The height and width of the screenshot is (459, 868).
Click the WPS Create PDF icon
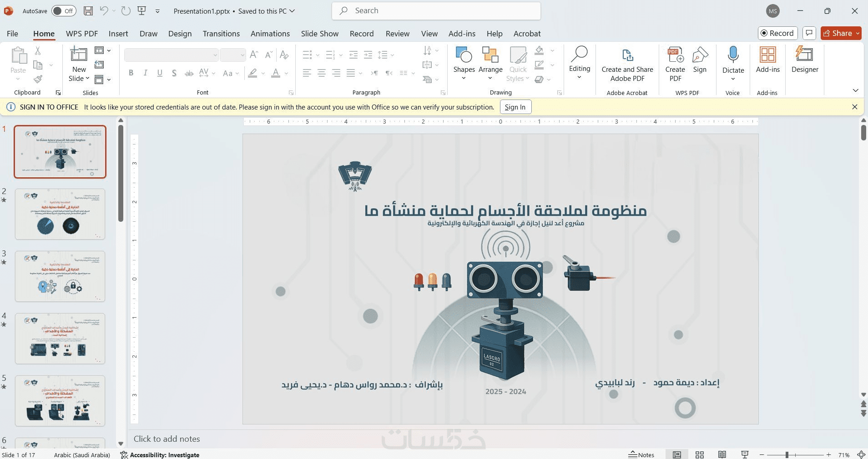coord(675,65)
